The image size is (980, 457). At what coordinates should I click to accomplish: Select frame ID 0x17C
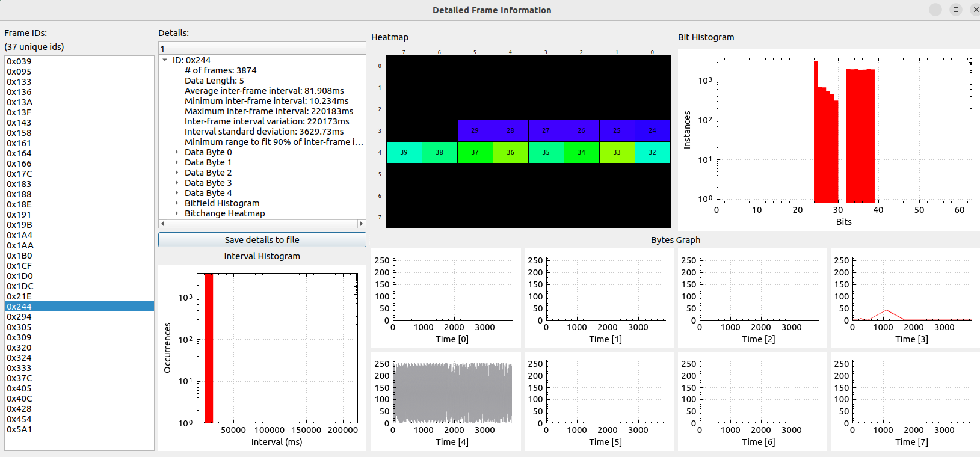(x=79, y=174)
